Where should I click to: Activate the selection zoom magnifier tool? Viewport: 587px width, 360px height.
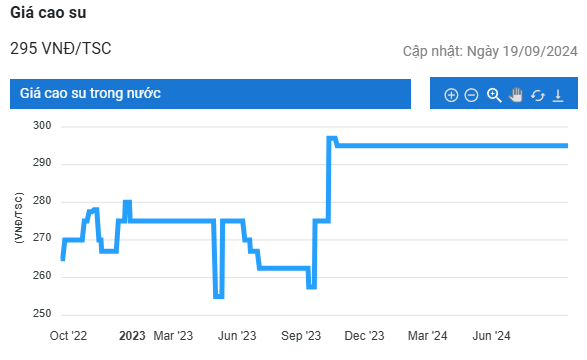pyautogui.click(x=494, y=95)
